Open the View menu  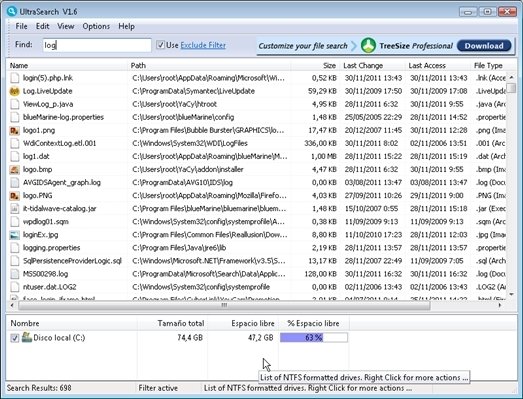click(x=66, y=26)
